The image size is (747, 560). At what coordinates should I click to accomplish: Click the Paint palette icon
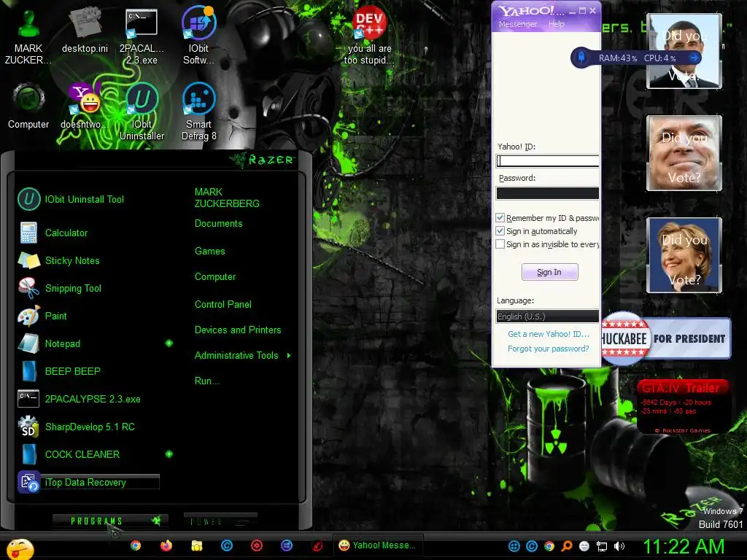28,316
